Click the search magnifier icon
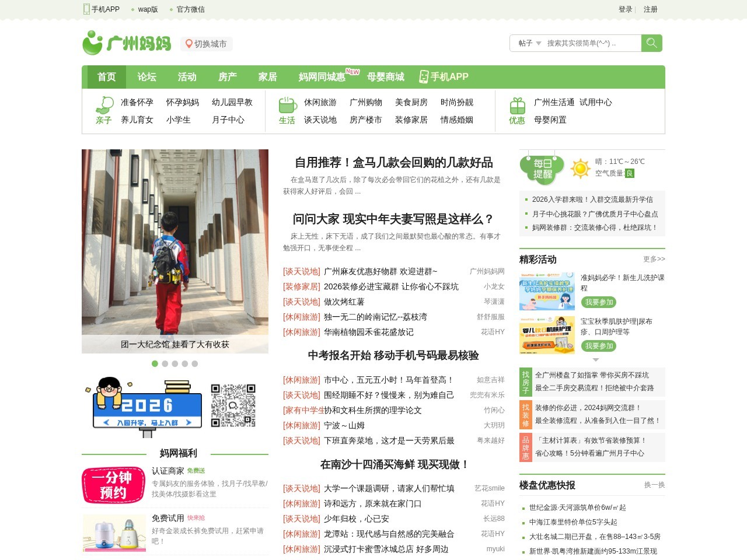The width and height of the screenshot is (747, 560). (x=651, y=43)
